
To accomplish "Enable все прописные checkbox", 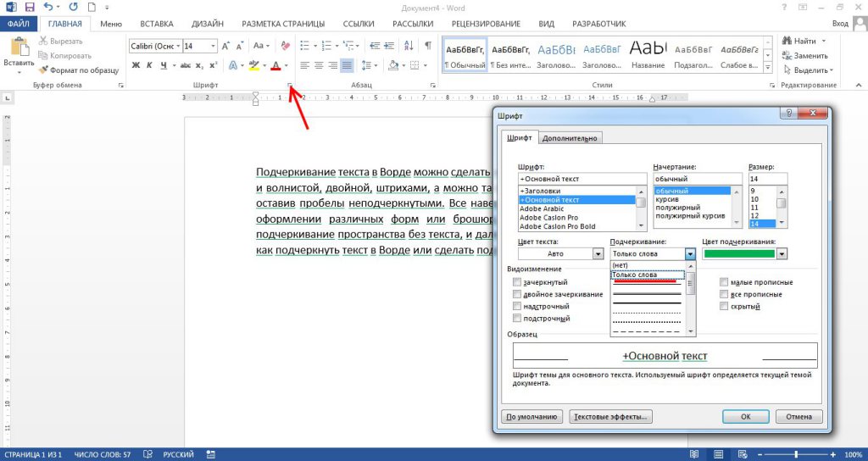I will coord(724,294).
